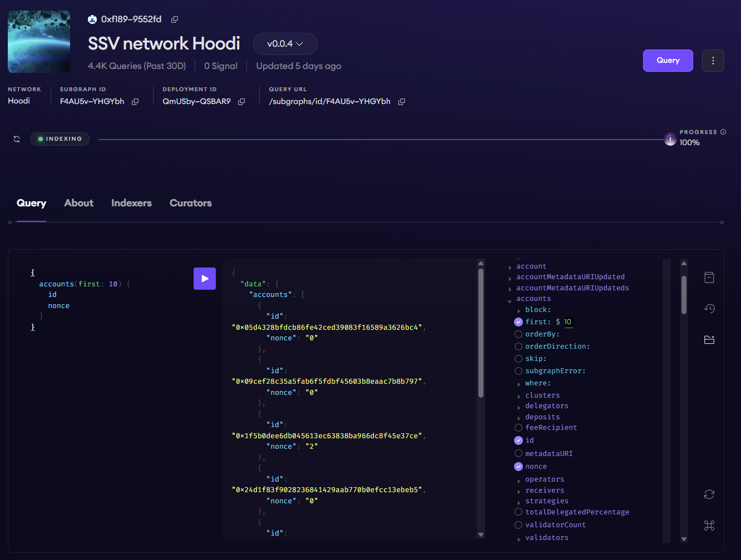The image size is (741, 560).
Task: Click the results pane scrollbar thumb
Action: 481,334
